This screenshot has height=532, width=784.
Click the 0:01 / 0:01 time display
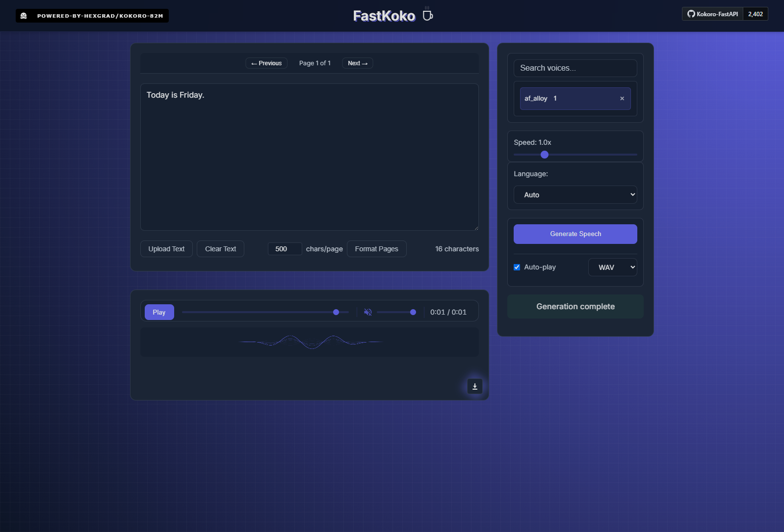pos(448,312)
